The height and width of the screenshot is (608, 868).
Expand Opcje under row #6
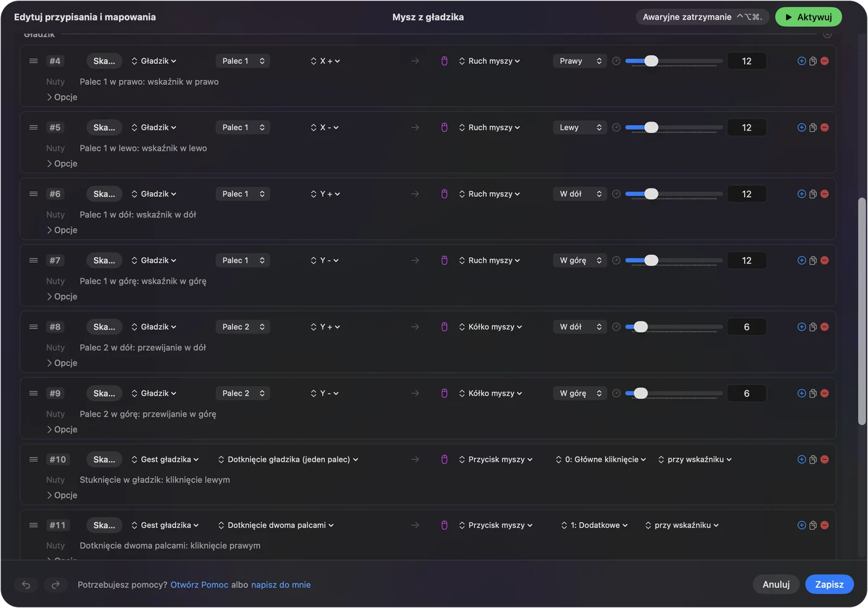(x=62, y=230)
